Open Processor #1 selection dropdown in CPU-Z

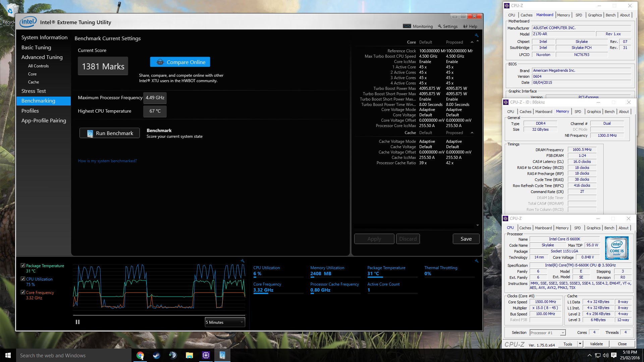pyautogui.click(x=548, y=333)
